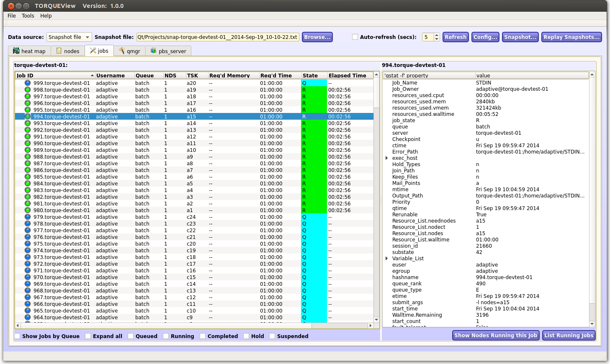Click the tools icon on the jobs tab
Image resolution: width=610 pixels, height=364 pixels.
[93, 51]
